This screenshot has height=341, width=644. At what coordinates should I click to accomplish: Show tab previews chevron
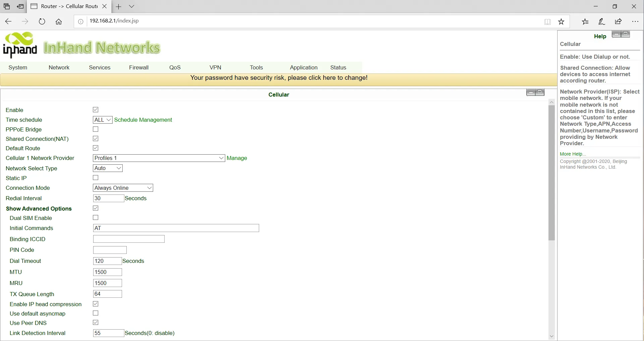pyautogui.click(x=132, y=6)
